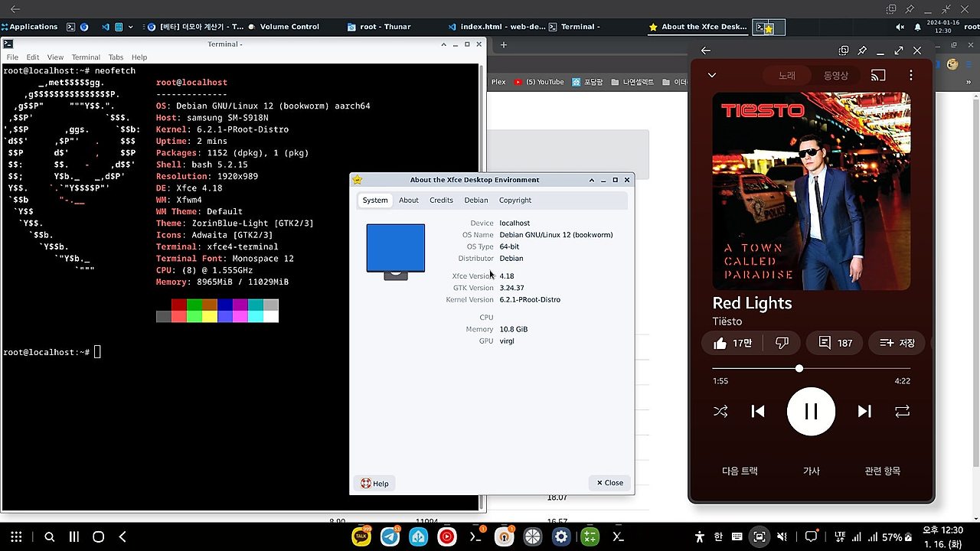Open new browser tab with plus button
The image size is (980, 551).
click(x=504, y=45)
